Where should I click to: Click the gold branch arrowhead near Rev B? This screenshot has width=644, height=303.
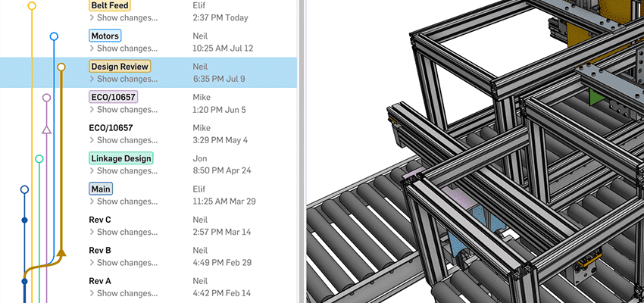61,252
